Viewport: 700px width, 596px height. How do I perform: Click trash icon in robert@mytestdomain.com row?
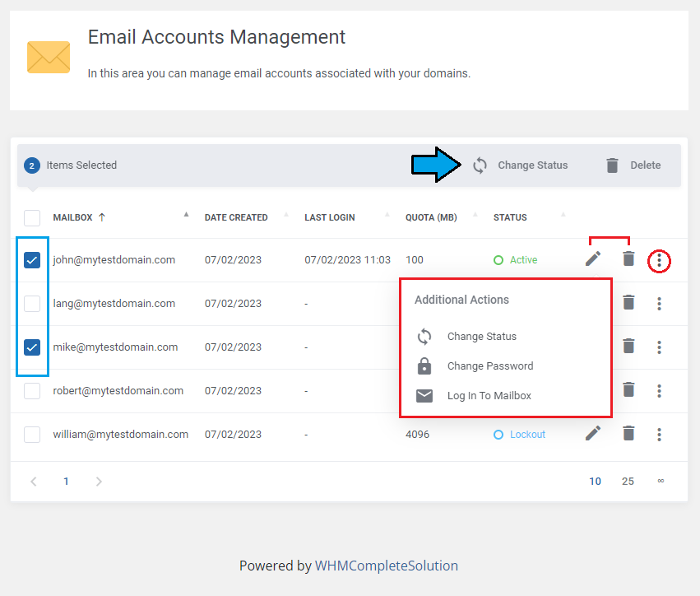click(628, 389)
